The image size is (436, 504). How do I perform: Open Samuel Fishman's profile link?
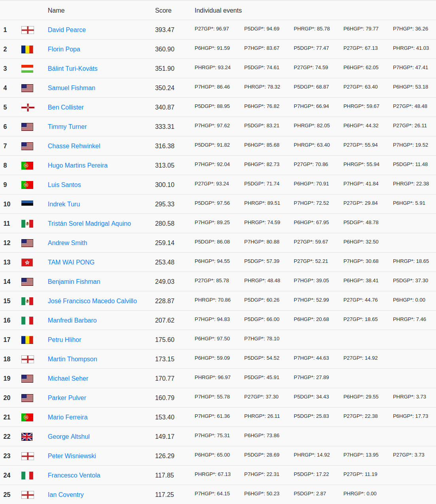pyautogui.click(x=72, y=88)
